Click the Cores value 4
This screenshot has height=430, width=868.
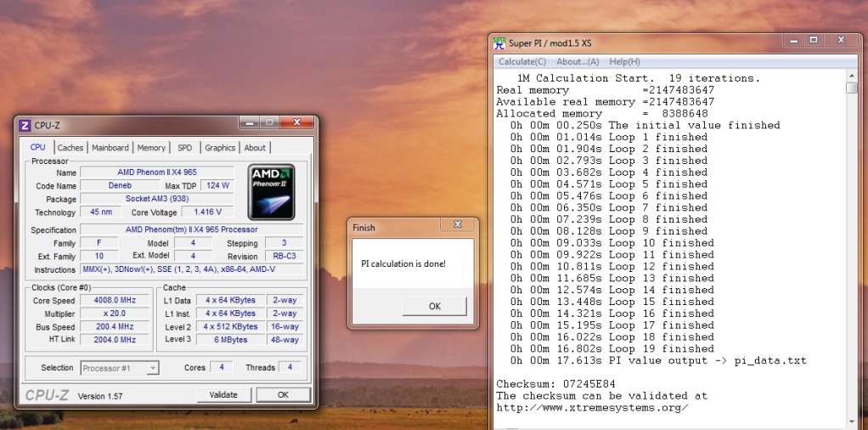coord(222,367)
